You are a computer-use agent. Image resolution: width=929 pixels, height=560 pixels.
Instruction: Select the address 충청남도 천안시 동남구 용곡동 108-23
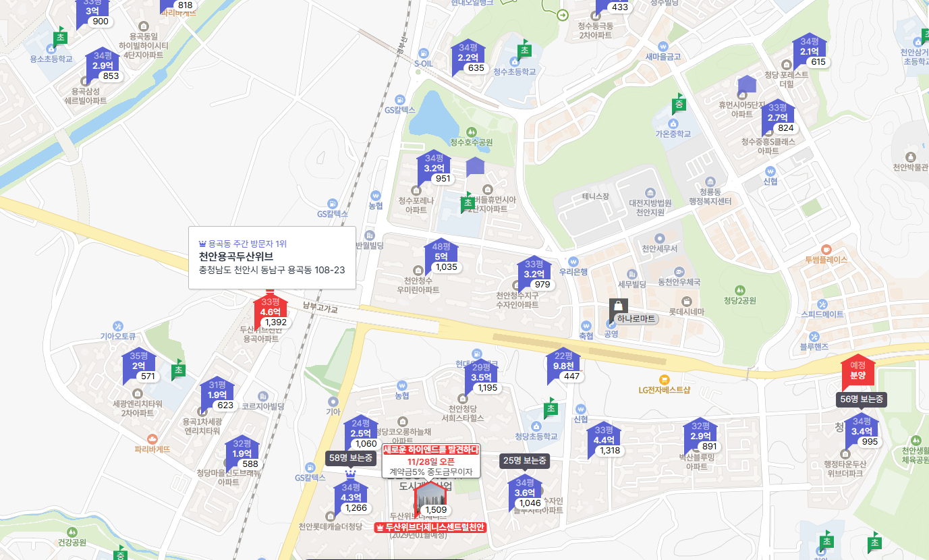(272, 270)
